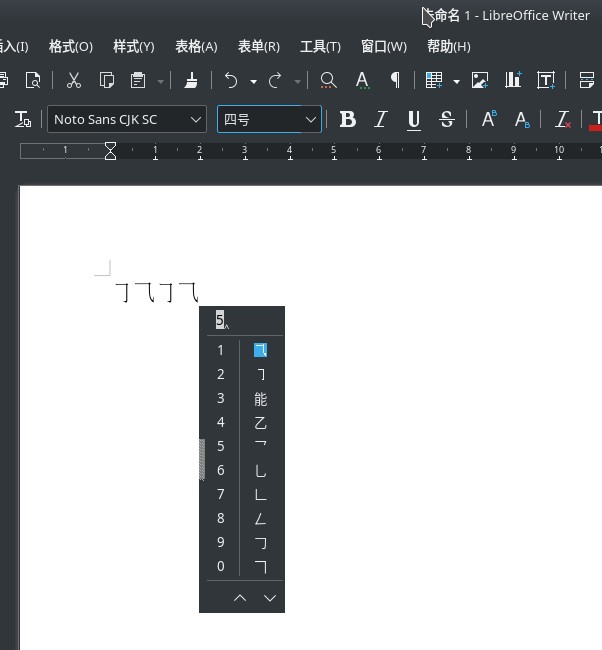Screen dimensions: 602x650
Task: Open the 样式(Y) menu
Action: coord(134,46)
